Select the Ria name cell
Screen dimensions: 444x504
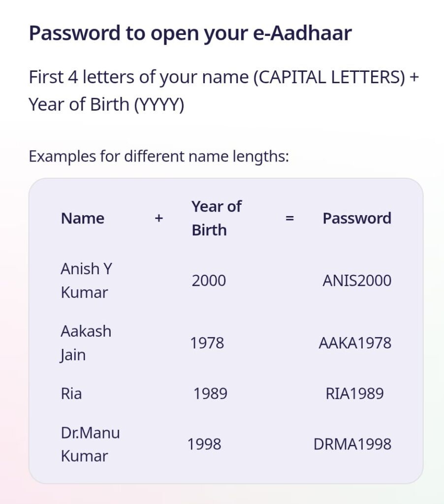tap(71, 394)
